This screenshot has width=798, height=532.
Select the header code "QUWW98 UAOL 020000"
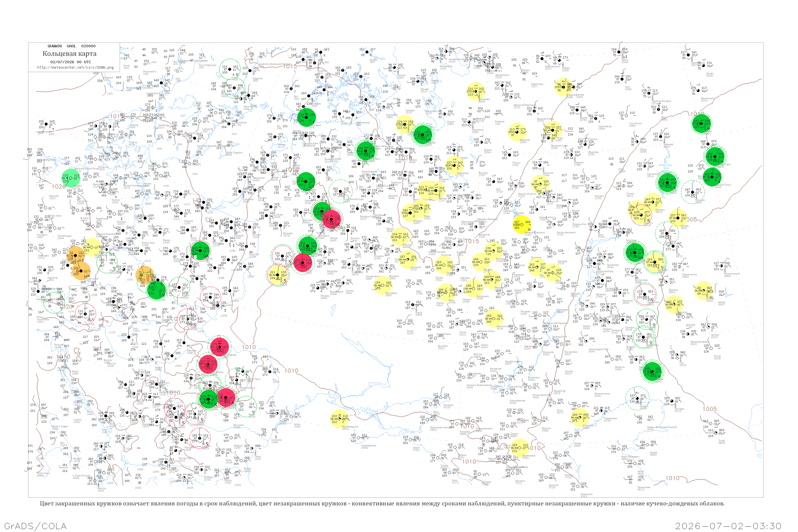click(72, 46)
